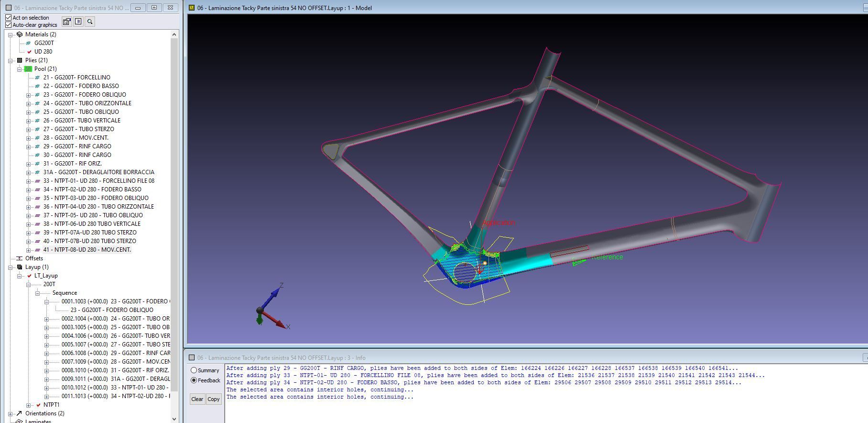The image size is (868, 423).
Task: Click the hash icon of GG200T material
Action: [x=28, y=43]
